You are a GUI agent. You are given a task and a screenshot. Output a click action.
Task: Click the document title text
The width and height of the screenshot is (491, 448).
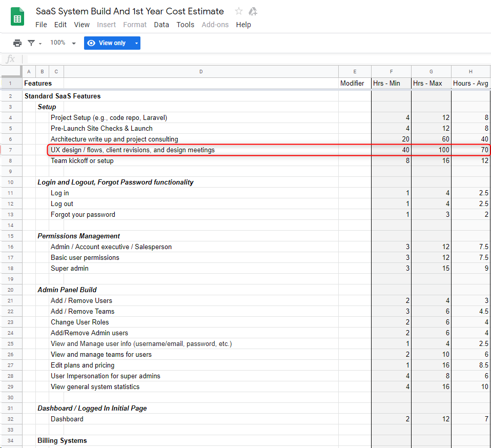pos(130,11)
